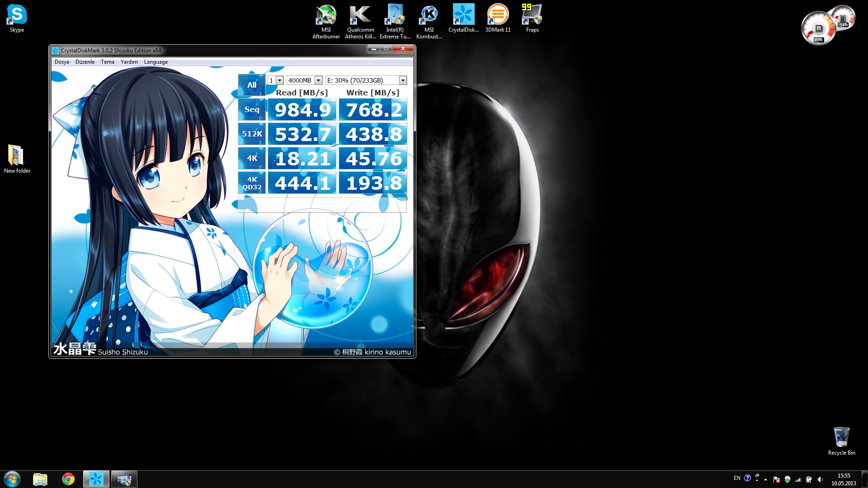This screenshot has height=488, width=868.
Task: Run the 4K test button
Action: point(252,158)
